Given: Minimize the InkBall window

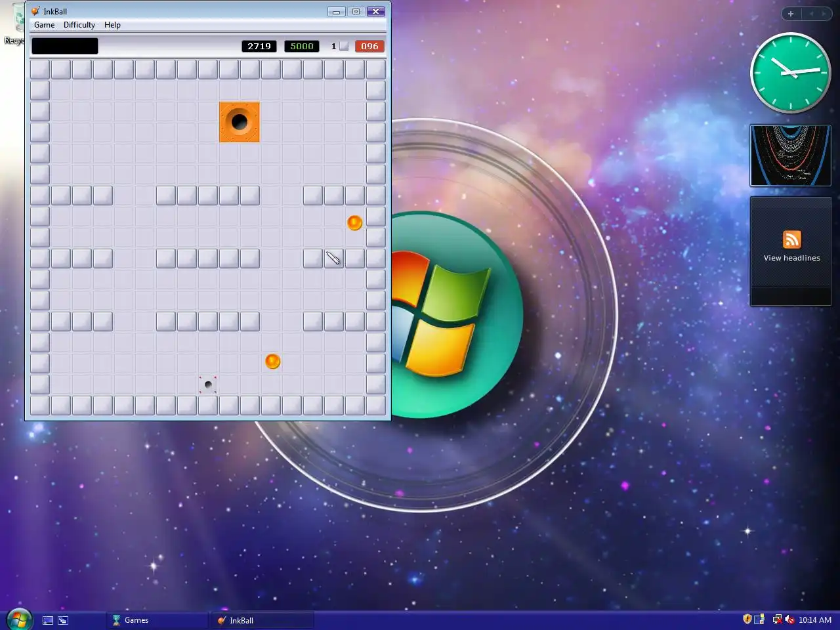Looking at the screenshot, I should pyautogui.click(x=336, y=12).
